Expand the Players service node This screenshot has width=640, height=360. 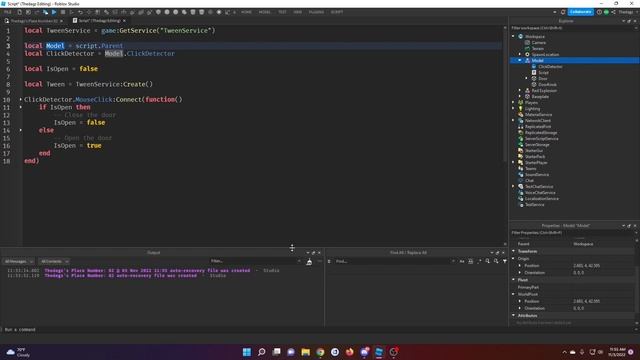tap(513, 102)
